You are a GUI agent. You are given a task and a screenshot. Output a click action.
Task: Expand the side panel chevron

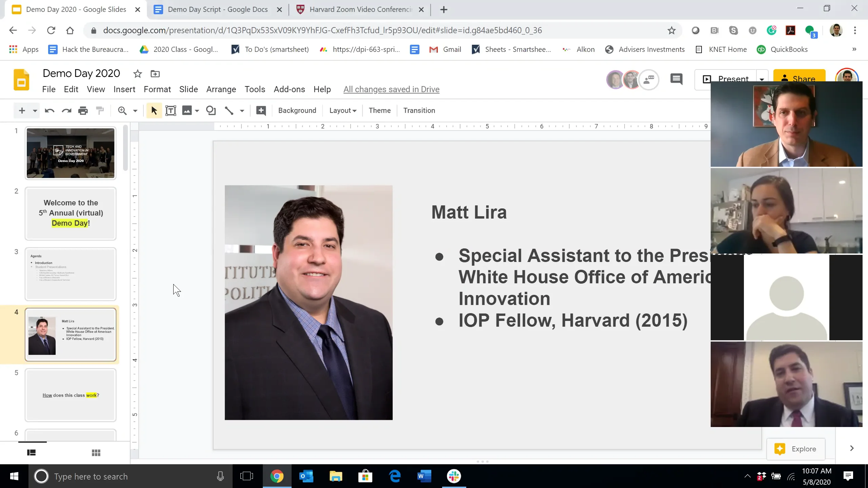852,448
